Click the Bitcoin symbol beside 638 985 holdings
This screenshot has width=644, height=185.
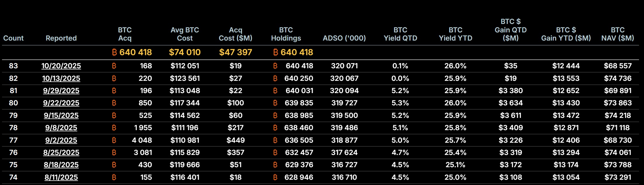[275, 116]
